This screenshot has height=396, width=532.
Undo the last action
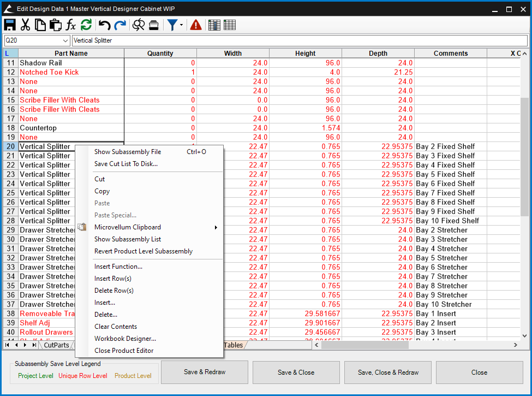coord(104,25)
